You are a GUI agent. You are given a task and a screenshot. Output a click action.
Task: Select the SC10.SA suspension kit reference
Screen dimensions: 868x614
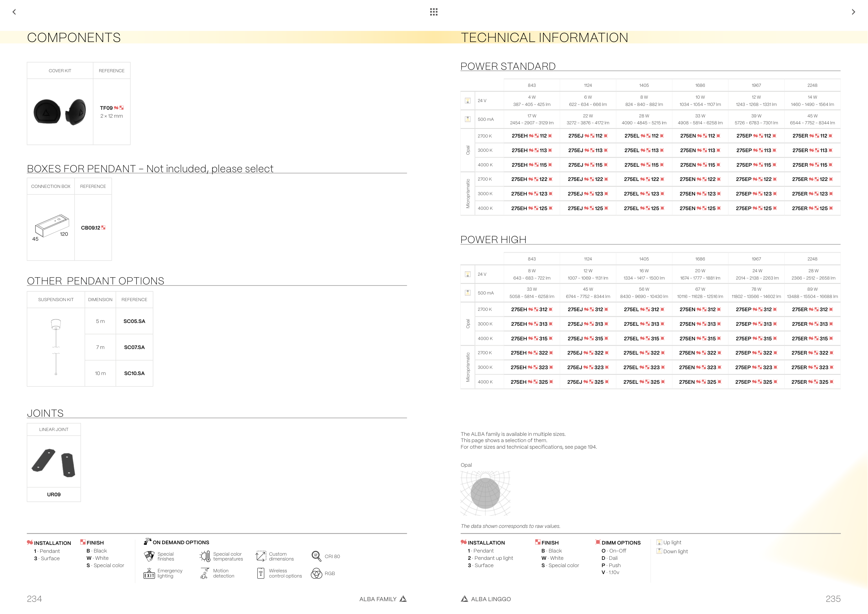coord(134,374)
